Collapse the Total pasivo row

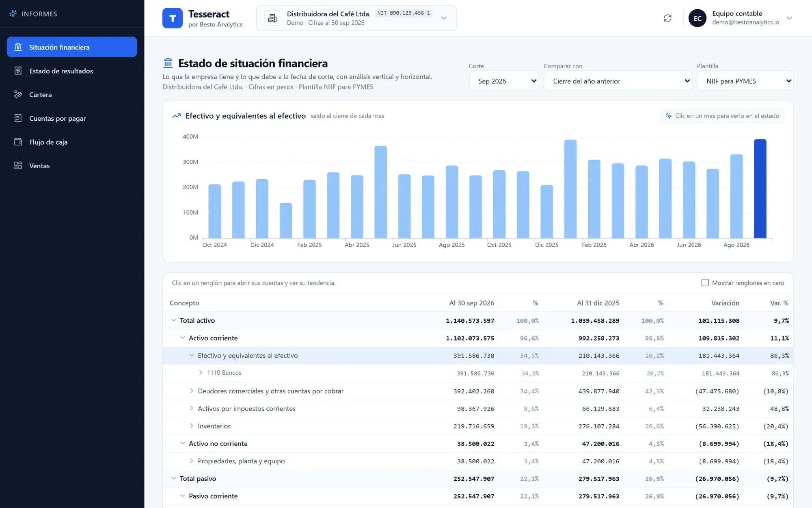pos(174,478)
